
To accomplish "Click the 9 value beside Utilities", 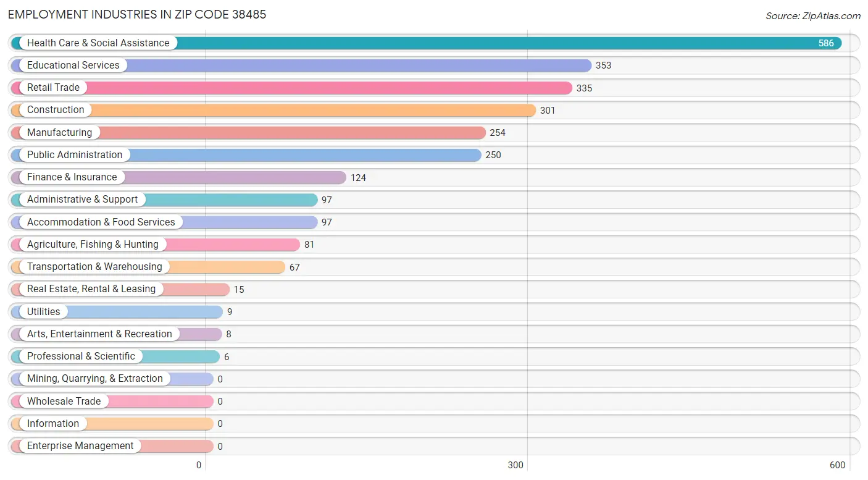I will 230,312.
